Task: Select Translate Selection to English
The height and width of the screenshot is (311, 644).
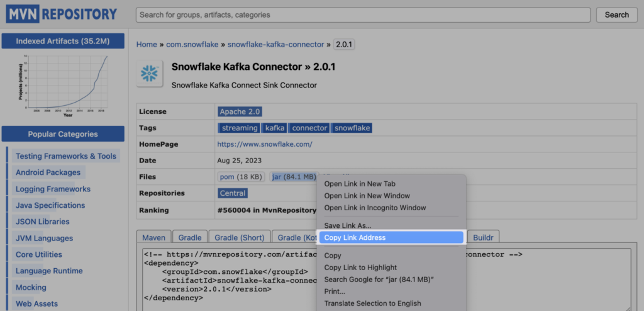Action: click(372, 303)
